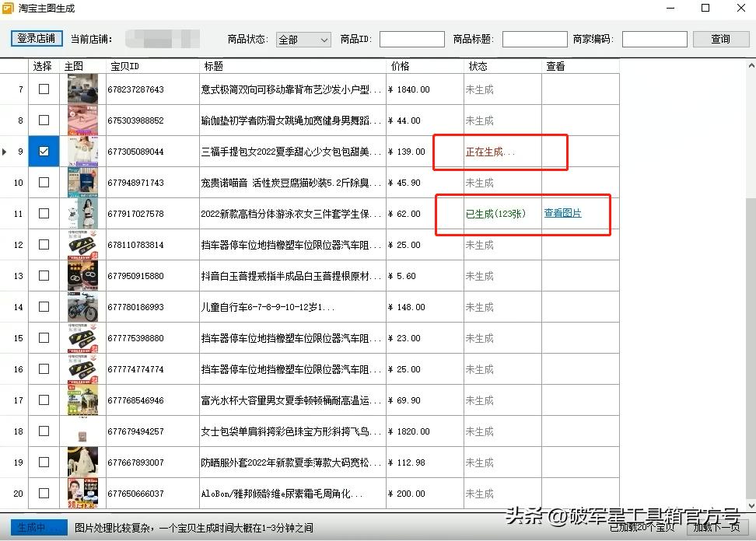This screenshot has height=541, width=756.
Task: Open the 商品状态 dropdown showing 全部
Action: coord(303,39)
